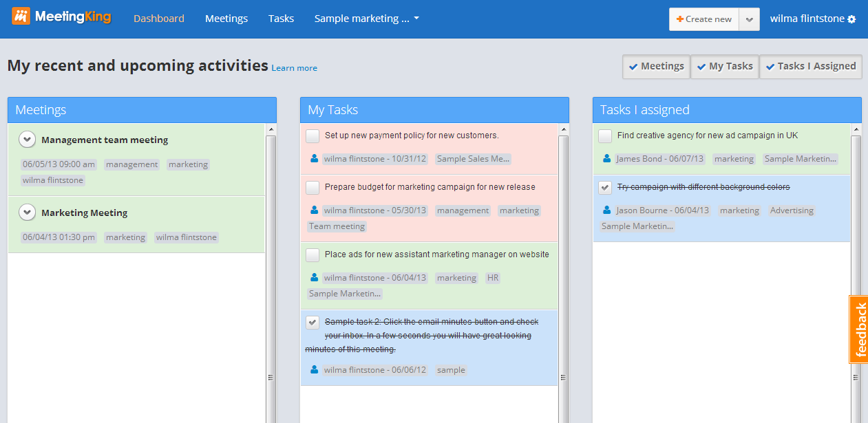Open the Create new dropdown arrow

pos(748,19)
